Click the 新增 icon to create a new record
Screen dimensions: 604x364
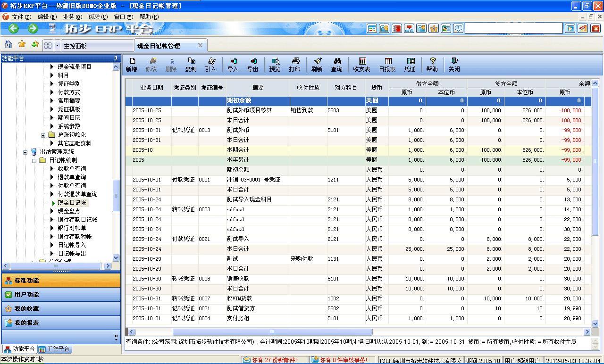(133, 65)
